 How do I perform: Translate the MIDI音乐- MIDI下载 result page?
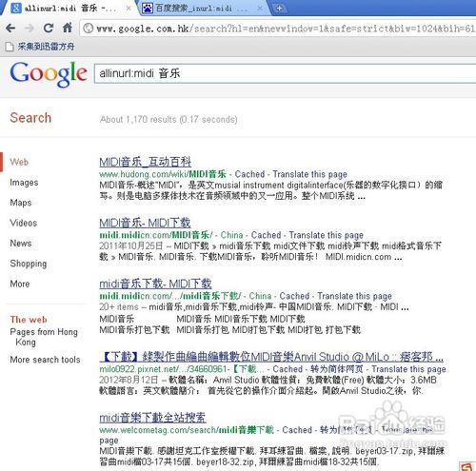click(x=326, y=235)
